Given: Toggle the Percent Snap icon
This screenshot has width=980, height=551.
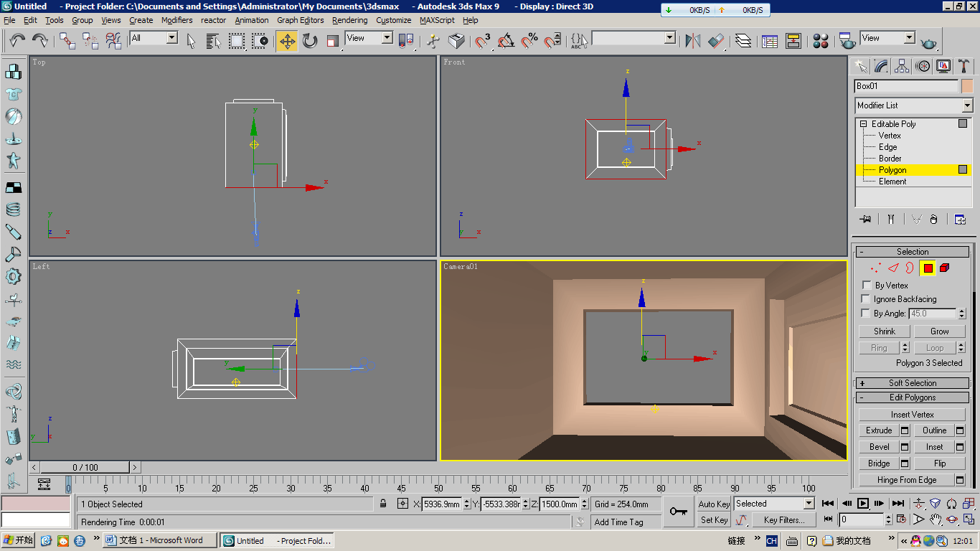Looking at the screenshot, I should (529, 40).
